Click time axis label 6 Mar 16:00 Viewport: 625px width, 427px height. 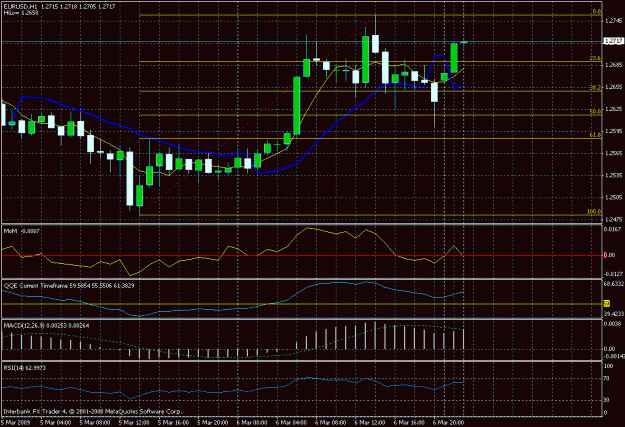pyautogui.click(x=409, y=423)
